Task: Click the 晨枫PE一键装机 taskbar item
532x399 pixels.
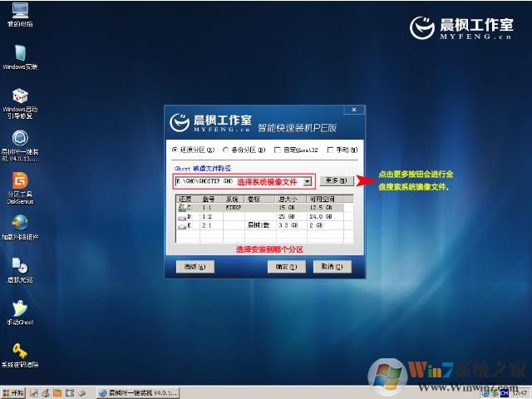Action: click(138, 392)
